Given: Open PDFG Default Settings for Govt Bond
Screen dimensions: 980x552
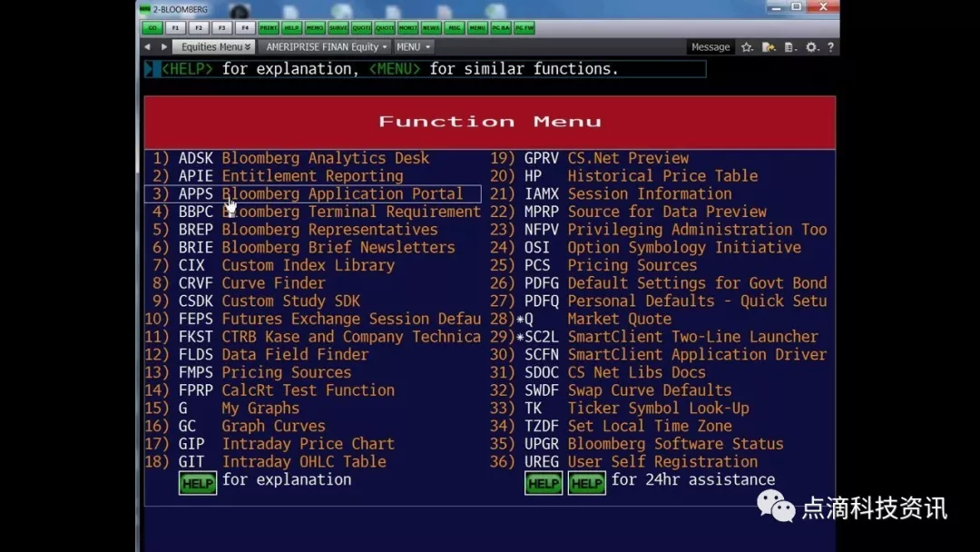Looking at the screenshot, I should click(x=659, y=283).
